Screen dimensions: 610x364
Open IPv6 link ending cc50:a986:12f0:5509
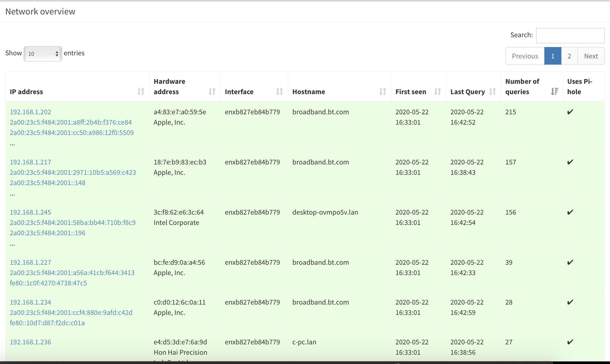click(72, 133)
